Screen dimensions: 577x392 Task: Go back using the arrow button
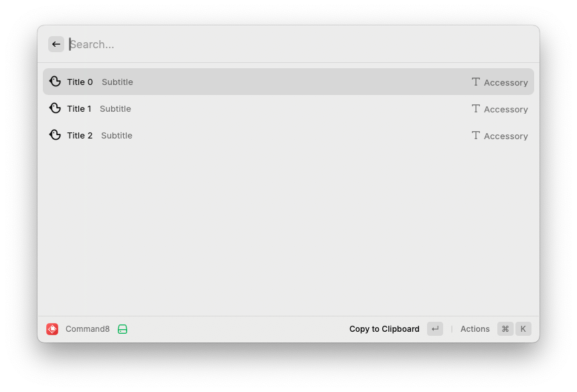point(56,45)
